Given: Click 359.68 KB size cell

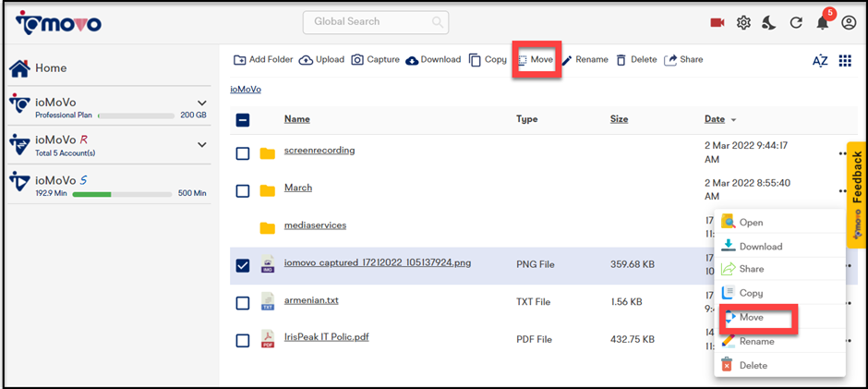Looking at the screenshot, I should [633, 265].
